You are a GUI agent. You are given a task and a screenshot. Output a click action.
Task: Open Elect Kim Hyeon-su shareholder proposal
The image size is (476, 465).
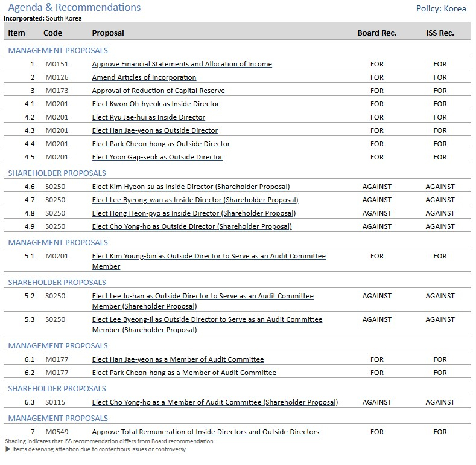[191, 187]
